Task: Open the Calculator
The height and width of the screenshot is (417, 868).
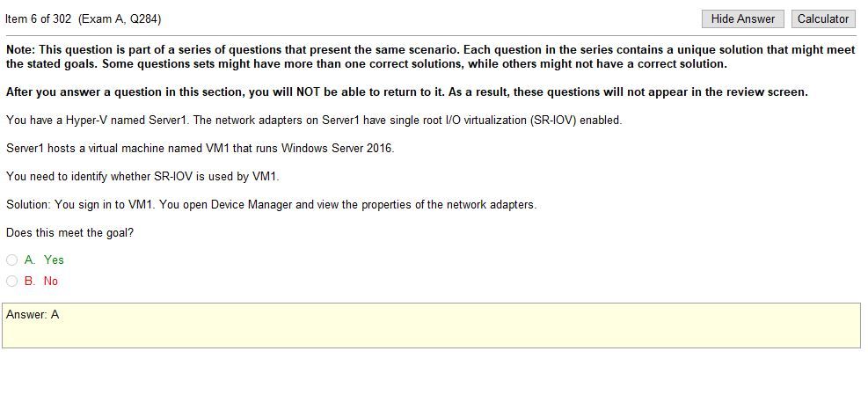Action: pyautogui.click(x=822, y=18)
